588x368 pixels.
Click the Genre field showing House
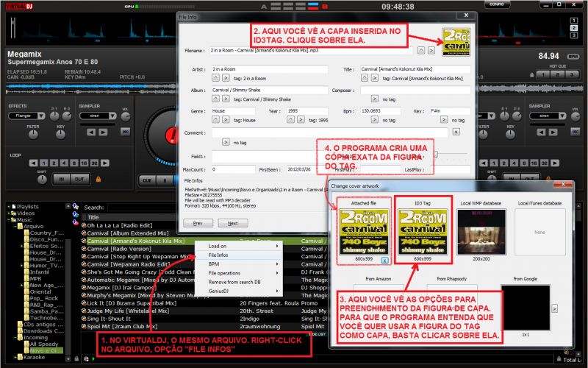233,111
